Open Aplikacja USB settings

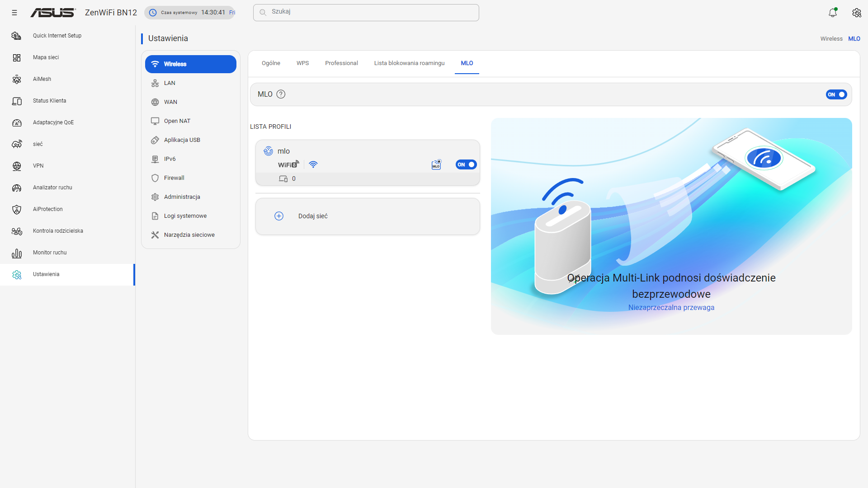(191, 140)
